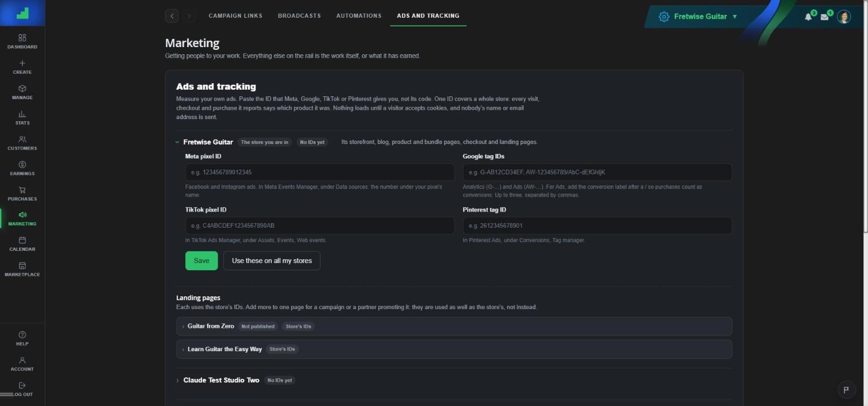
Task: Click the 'Not published' badge on Guitar from Zero
Action: pyautogui.click(x=258, y=326)
